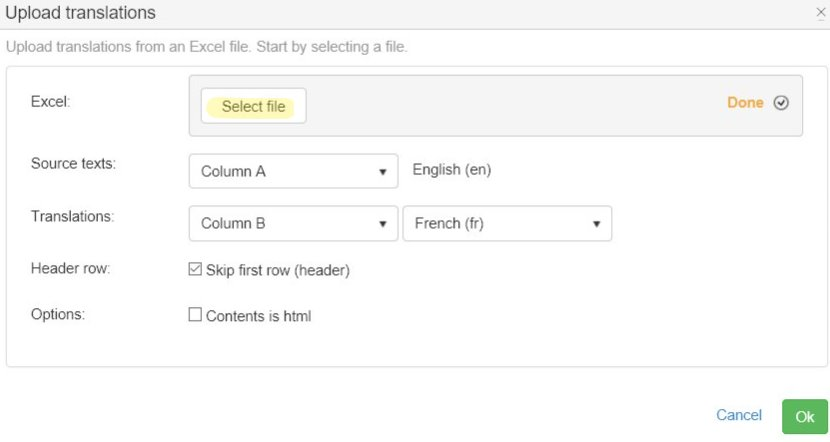
Task: Click the Select file button
Action: [x=253, y=107]
